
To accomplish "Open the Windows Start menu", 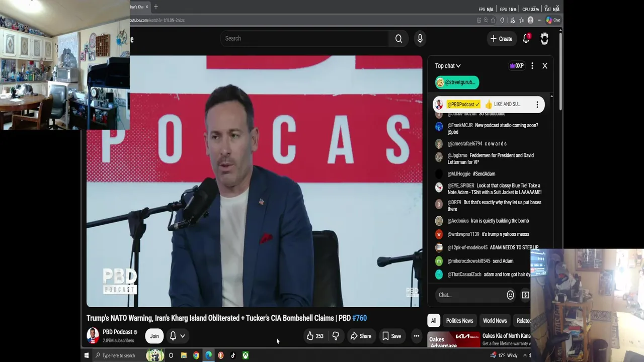I will [87, 355].
